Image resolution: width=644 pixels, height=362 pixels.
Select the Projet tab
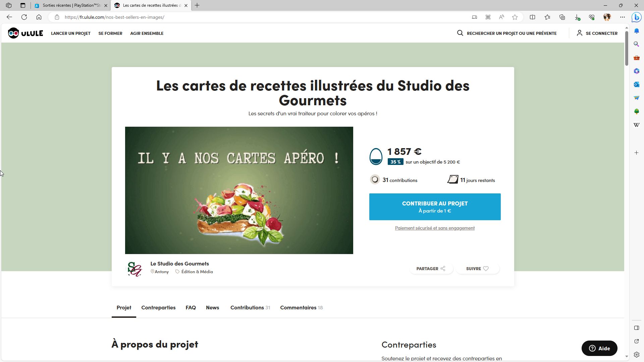pos(124,308)
